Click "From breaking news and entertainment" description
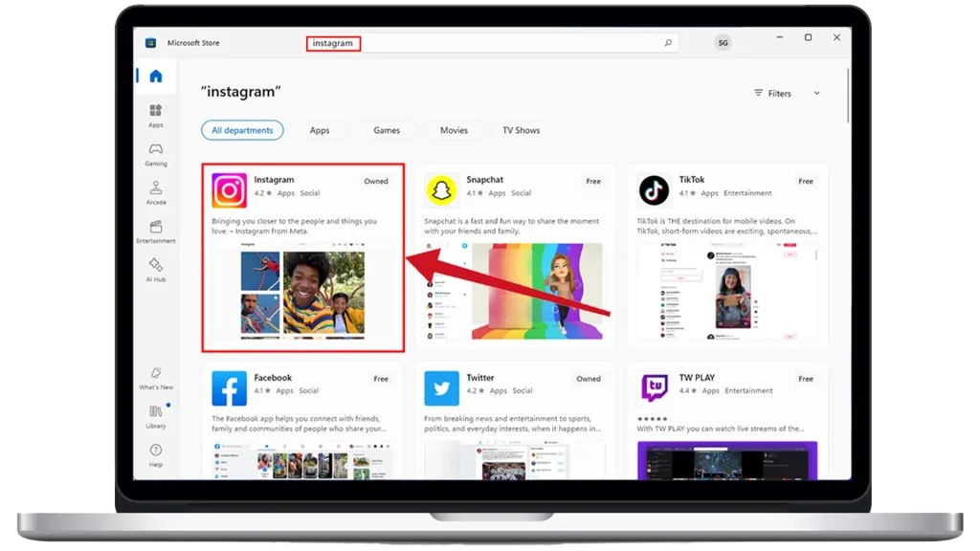The height and width of the screenshot is (551, 980). (x=513, y=424)
